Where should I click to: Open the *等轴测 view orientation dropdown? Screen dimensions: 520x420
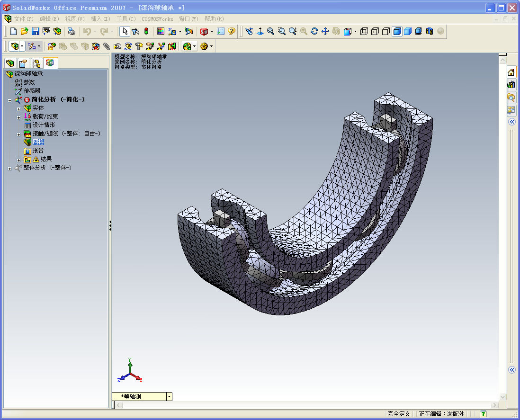point(170,396)
